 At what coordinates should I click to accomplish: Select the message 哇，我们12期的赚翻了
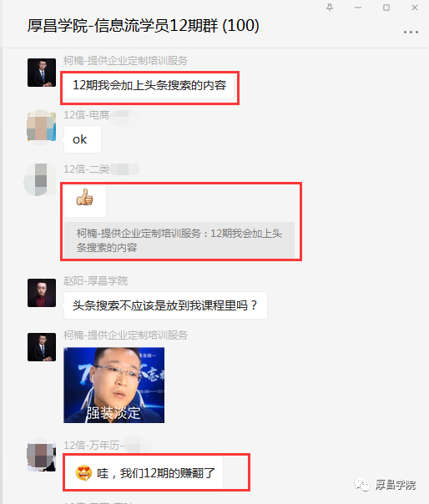tap(143, 473)
